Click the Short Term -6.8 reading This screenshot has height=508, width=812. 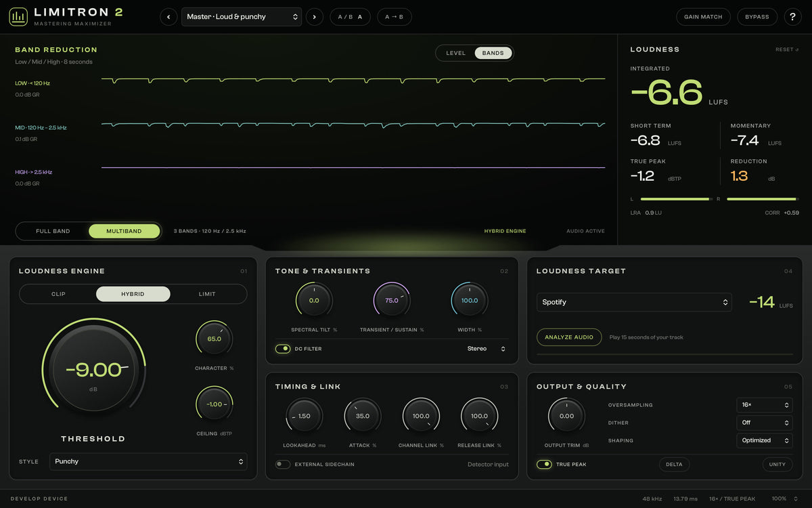(x=646, y=140)
